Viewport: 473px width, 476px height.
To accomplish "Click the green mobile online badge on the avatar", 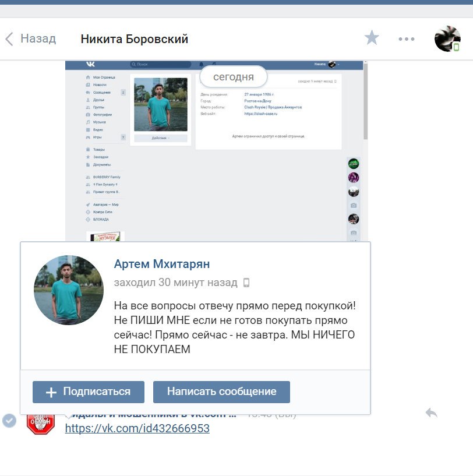I will click(x=456, y=47).
